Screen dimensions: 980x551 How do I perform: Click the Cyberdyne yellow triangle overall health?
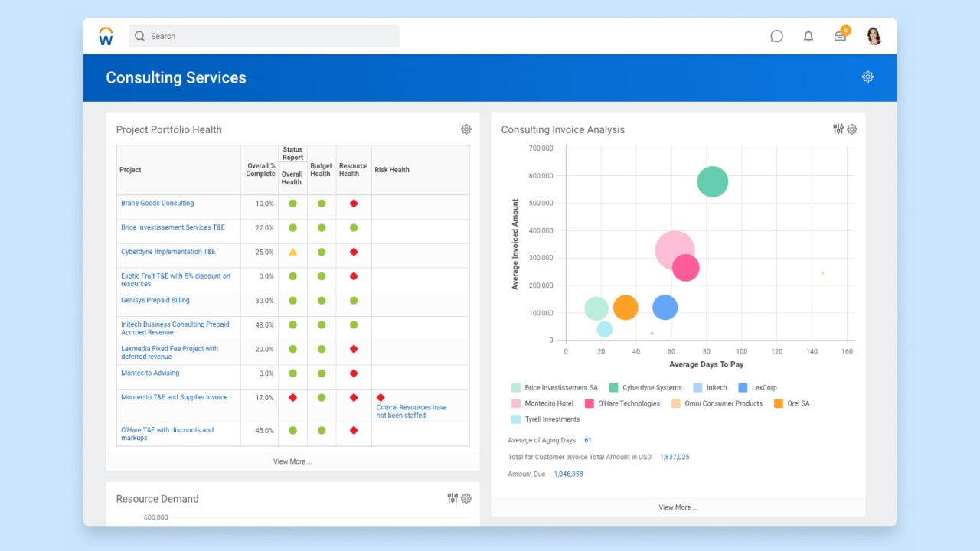(x=292, y=252)
